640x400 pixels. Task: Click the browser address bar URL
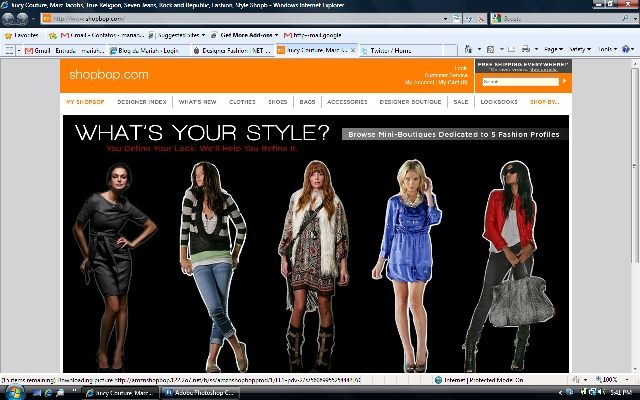[x=89, y=19]
